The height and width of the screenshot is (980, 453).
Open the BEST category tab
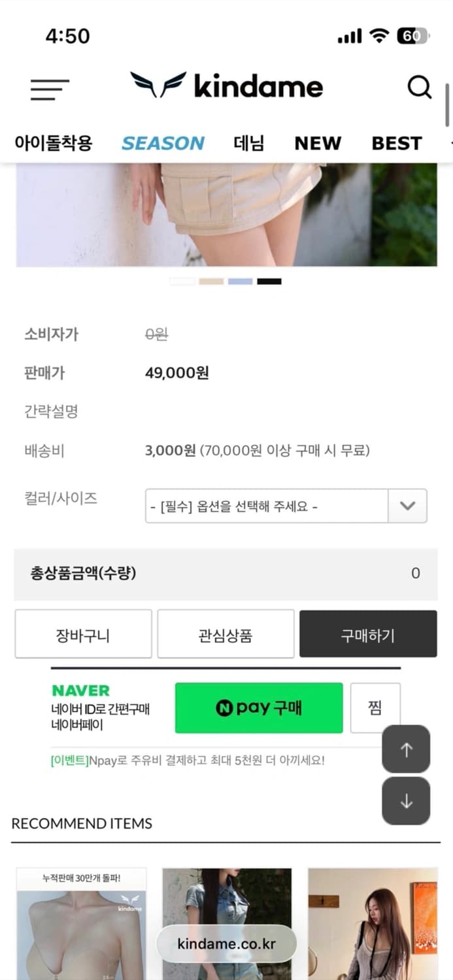pos(396,143)
